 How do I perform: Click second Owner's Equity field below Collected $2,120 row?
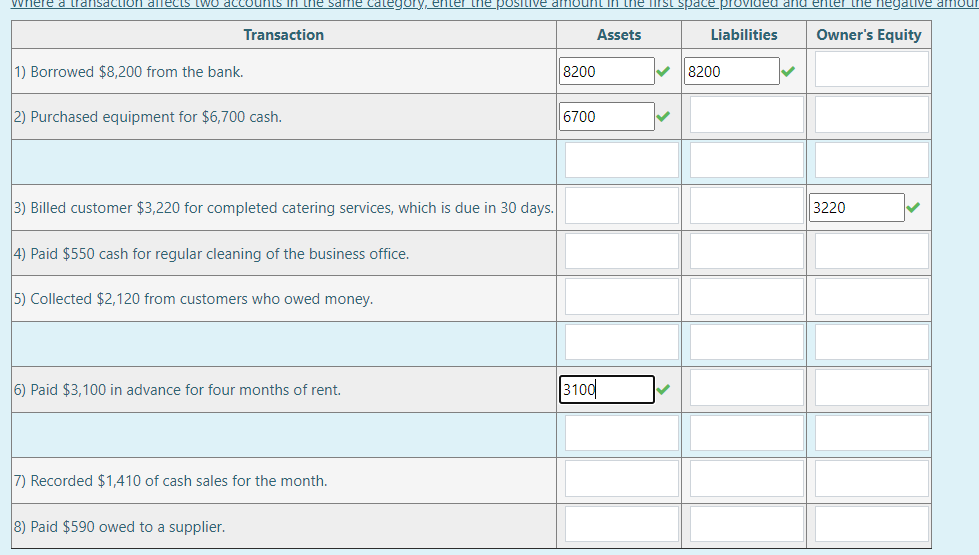(871, 342)
